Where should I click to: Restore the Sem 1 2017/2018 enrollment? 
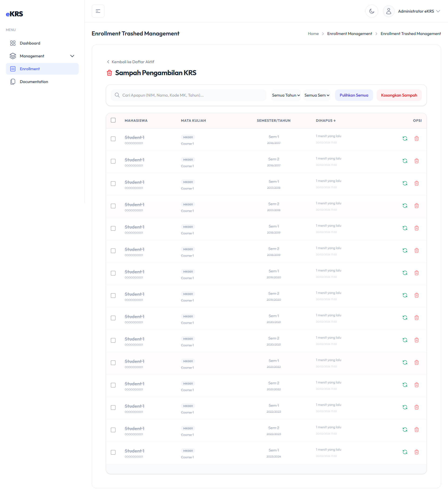click(x=405, y=183)
